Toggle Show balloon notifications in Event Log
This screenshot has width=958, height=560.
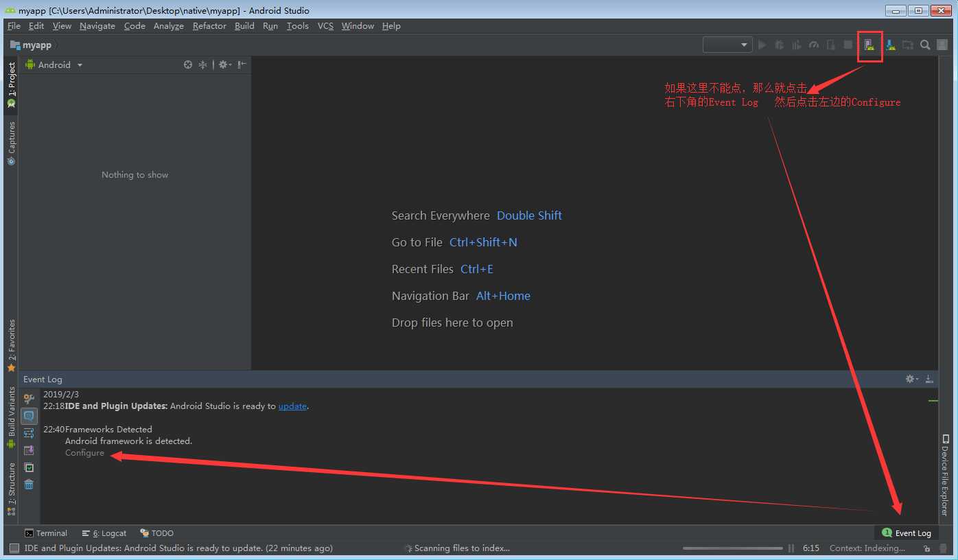point(29,416)
